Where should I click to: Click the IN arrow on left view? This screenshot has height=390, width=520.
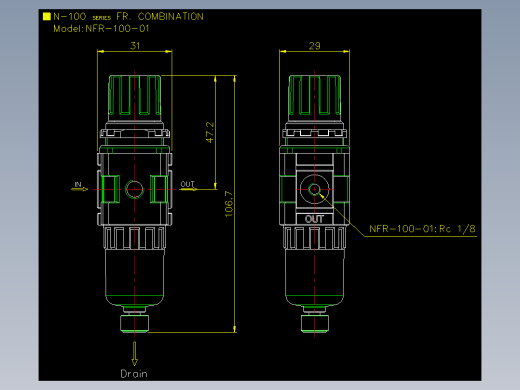coord(79,189)
